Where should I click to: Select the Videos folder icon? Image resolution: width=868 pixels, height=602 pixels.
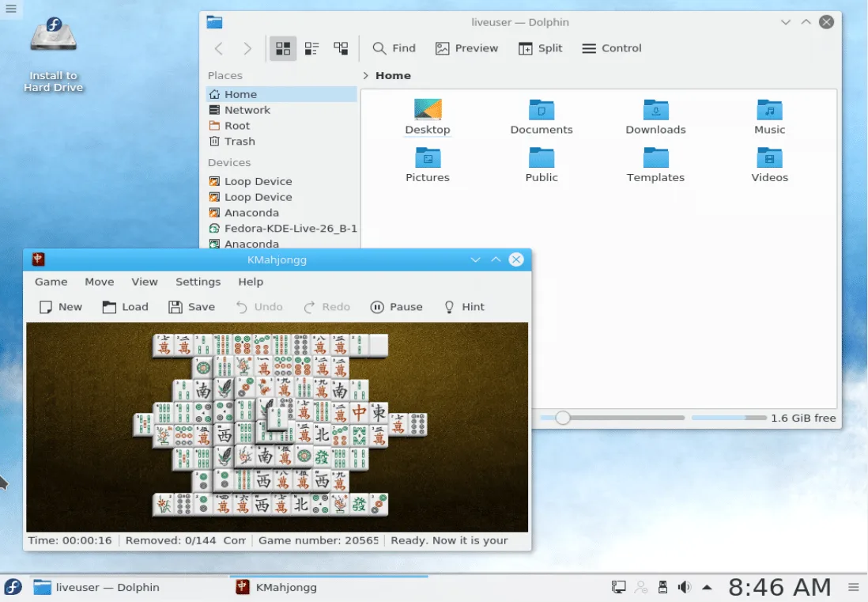tap(769, 165)
